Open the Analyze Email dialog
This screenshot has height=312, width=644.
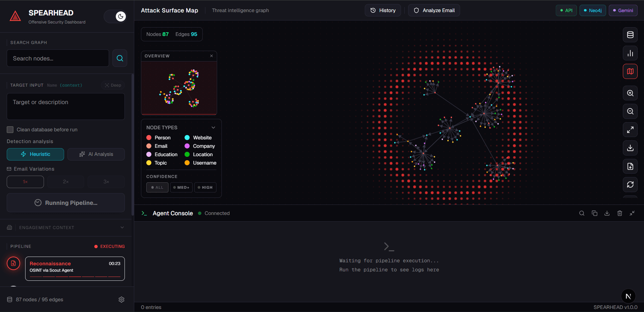coord(434,10)
